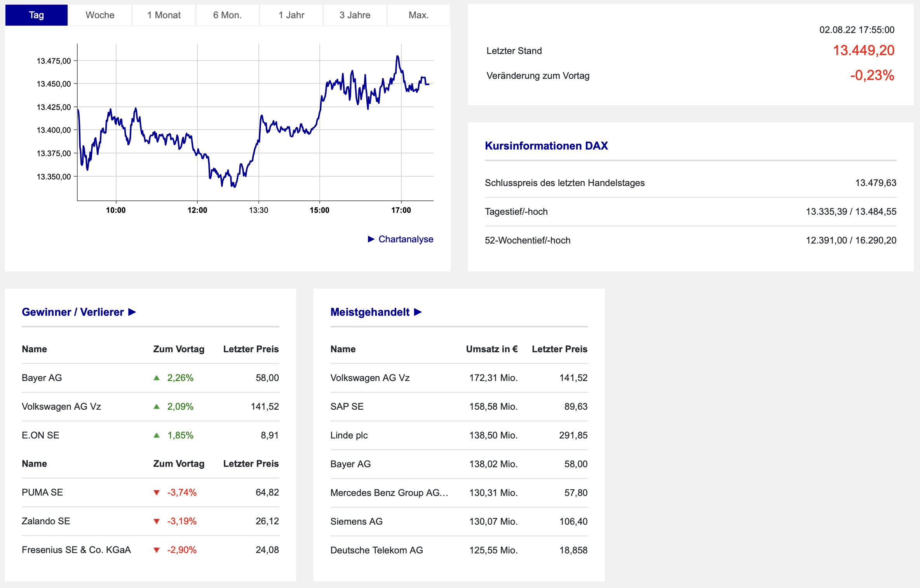
Task: Click the arrow icon next to Meistgehandelt
Action: pos(418,312)
